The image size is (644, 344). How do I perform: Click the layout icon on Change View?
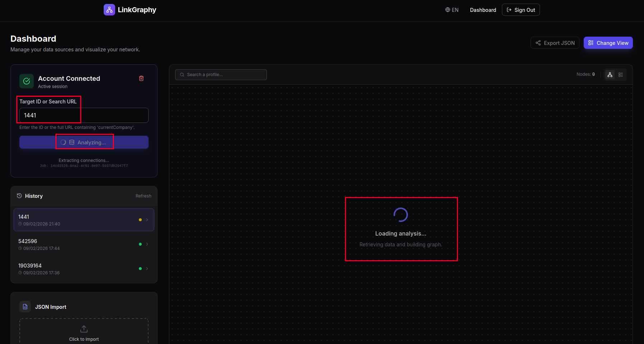pos(591,43)
